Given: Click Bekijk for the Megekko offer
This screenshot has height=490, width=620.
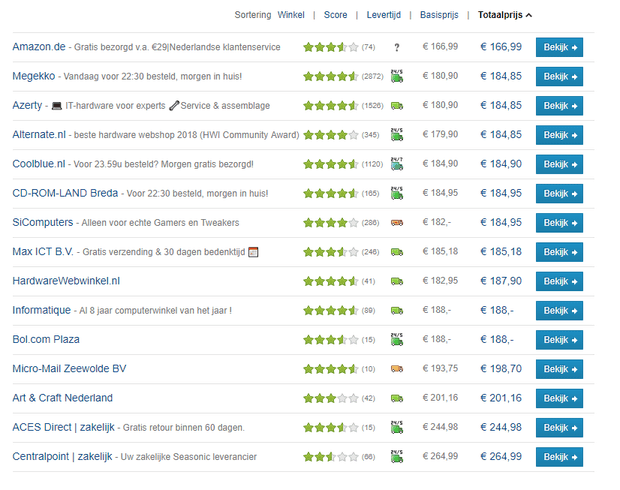Looking at the screenshot, I should click(559, 77).
